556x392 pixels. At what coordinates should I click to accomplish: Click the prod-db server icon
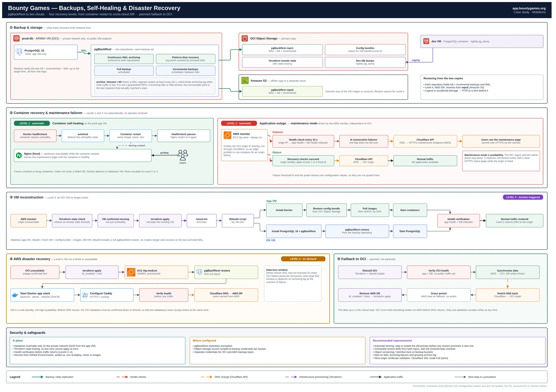pos(16,38)
